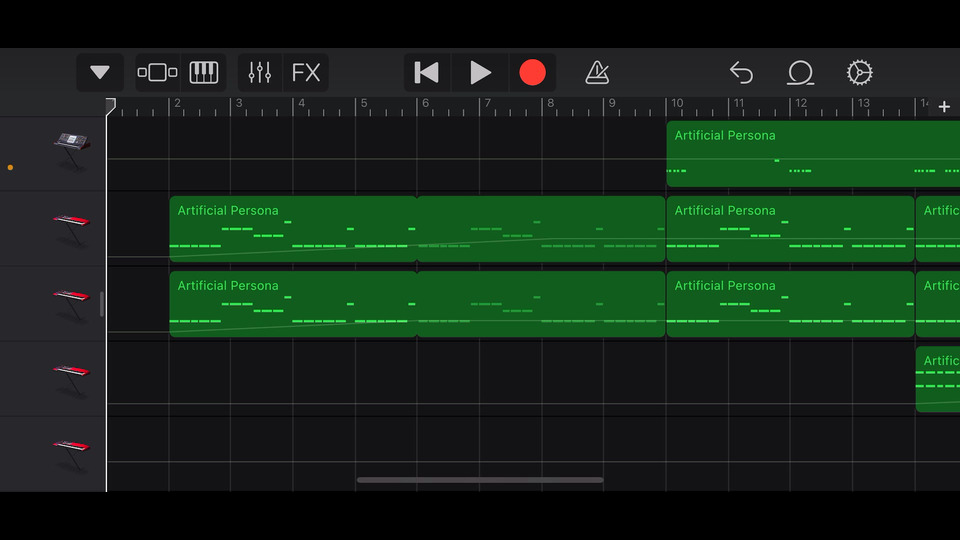The width and height of the screenshot is (960, 540).
Task: Click the track header resize handle
Action: click(x=102, y=304)
